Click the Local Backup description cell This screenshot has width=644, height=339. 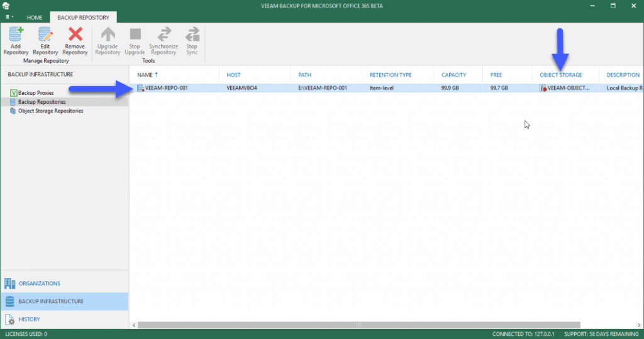[x=625, y=88]
